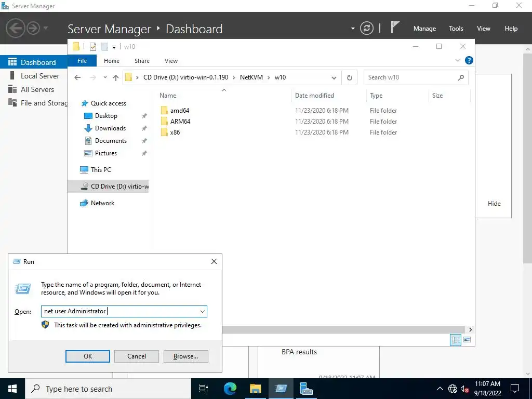The width and height of the screenshot is (532, 399).
Task: Open the notifications flag in Server Manager
Action: point(395,27)
